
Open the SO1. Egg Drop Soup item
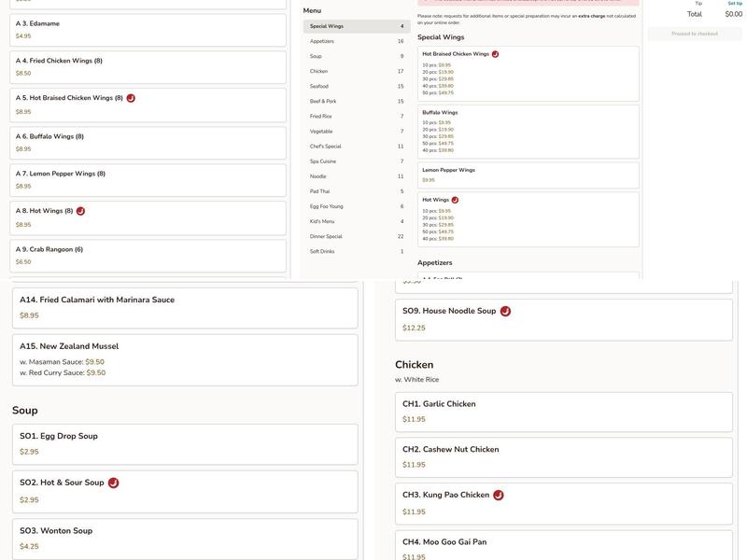click(x=184, y=443)
